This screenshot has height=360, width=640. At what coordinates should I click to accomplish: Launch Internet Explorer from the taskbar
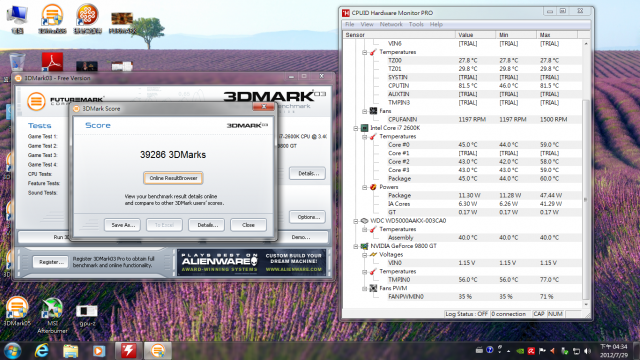(42, 351)
